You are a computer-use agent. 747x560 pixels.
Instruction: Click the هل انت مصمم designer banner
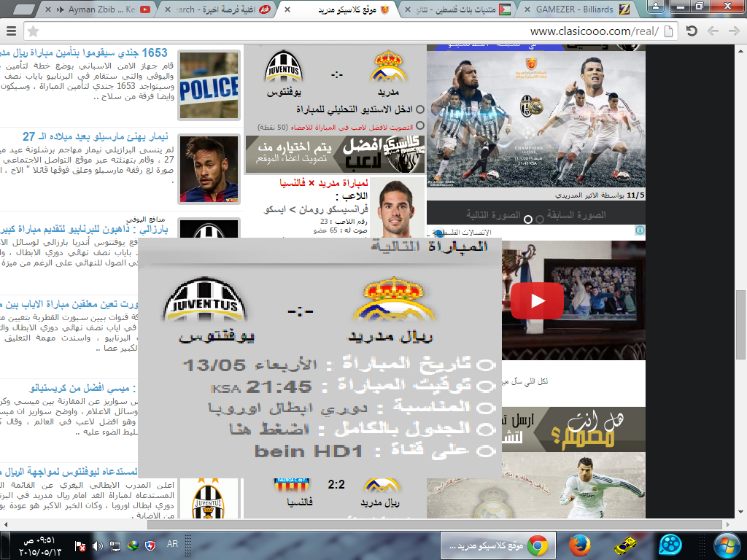point(572,429)
